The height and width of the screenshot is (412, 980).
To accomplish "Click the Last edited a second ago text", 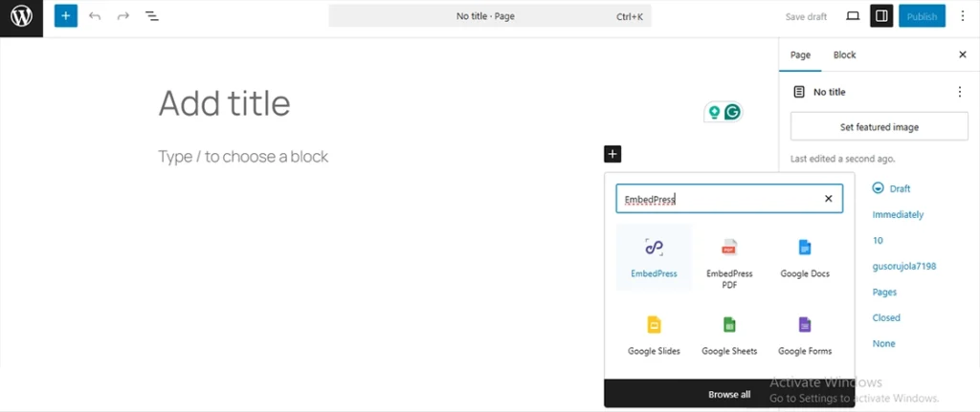I will pyautogui.click(x=842, y=159).
